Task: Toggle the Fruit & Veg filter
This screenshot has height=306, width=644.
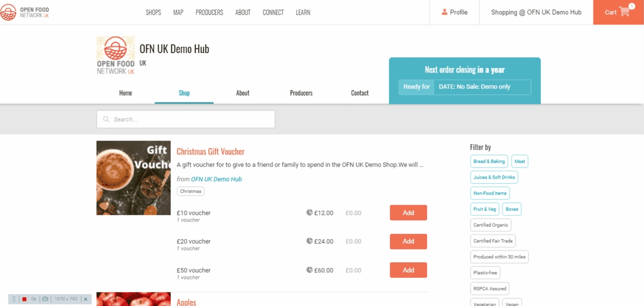Action: tap(485, 209)
